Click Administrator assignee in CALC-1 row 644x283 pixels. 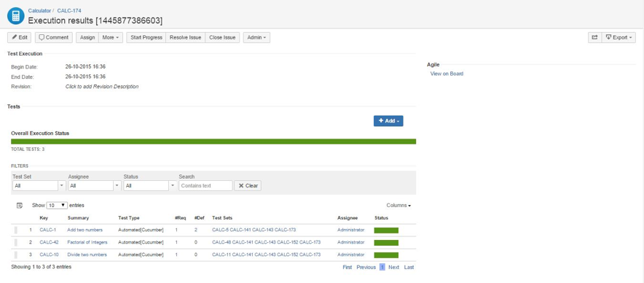pos(350,230)
